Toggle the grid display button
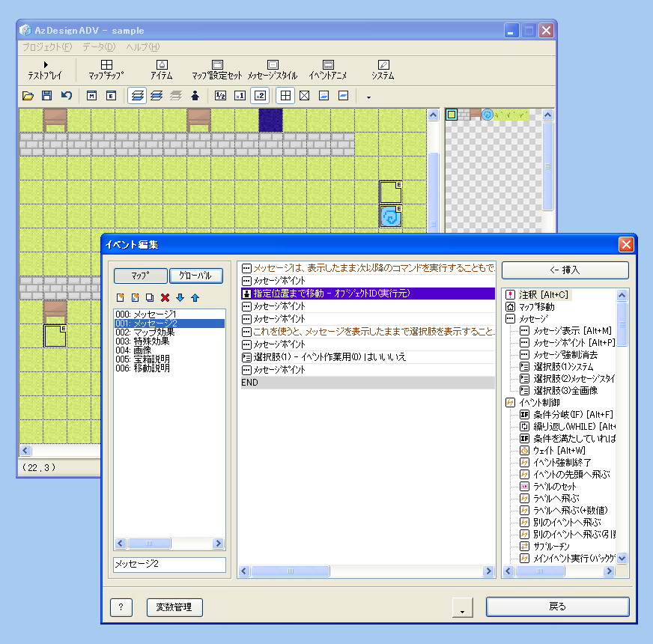The height and width of the screenshot is (644, 653). point(285,96)
